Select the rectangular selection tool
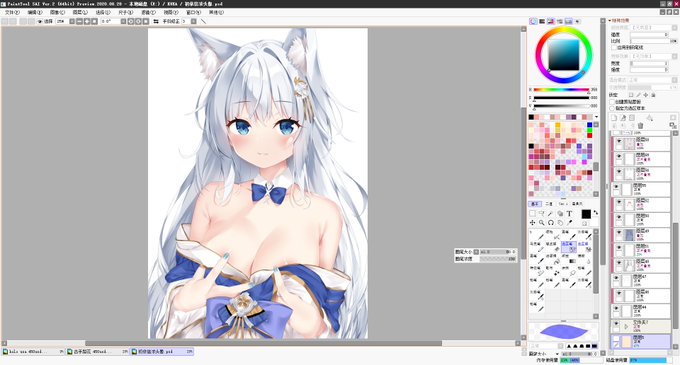 tap(532, 213)
